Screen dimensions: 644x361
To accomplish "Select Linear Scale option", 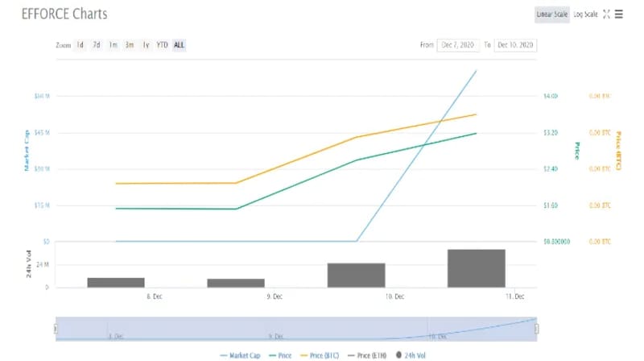I will pos(552,15).
